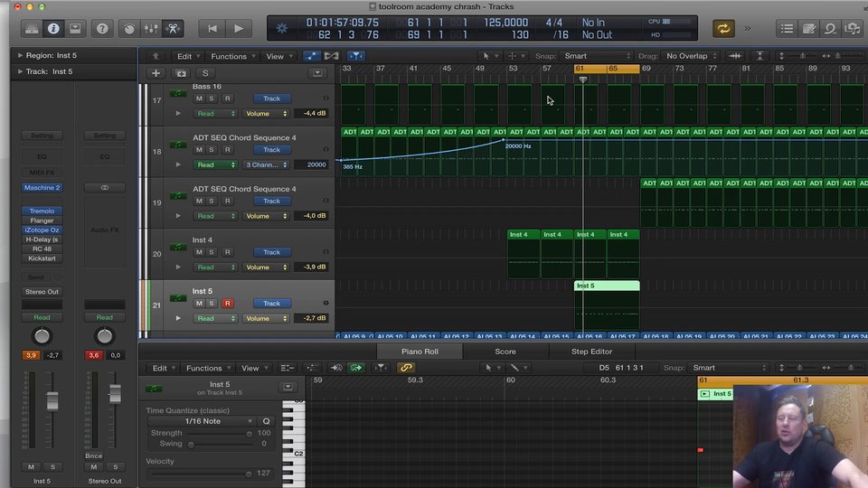Switch to Piano Roll tab
Viewport: 868px width, 488px height.
click(x=420, y=352)
